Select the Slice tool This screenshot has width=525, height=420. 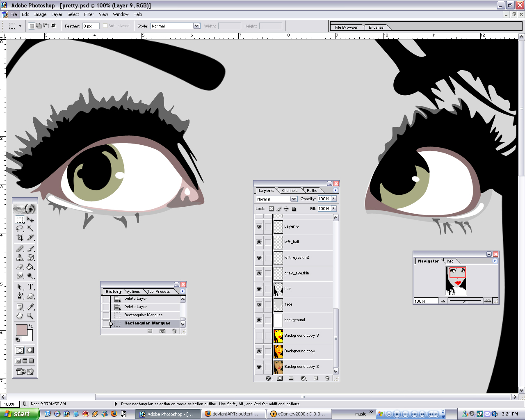pyautogui.click(x=30, y=237)
